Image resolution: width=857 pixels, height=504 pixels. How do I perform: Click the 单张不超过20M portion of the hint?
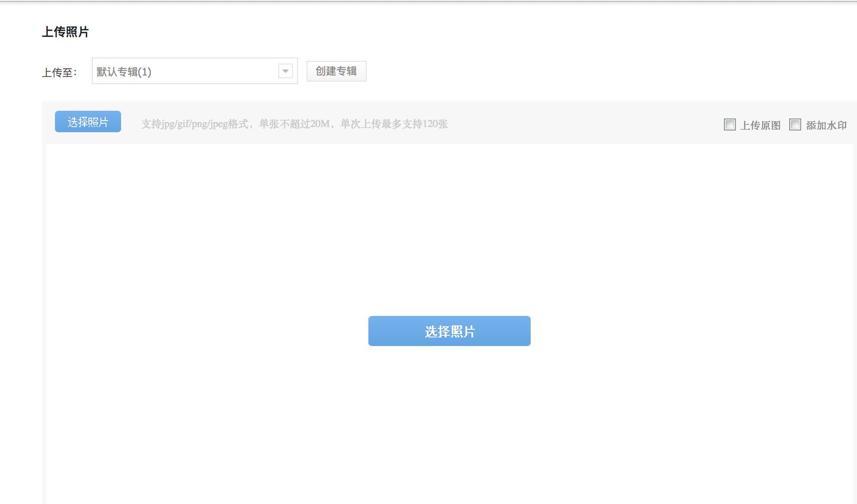(294, 124)
